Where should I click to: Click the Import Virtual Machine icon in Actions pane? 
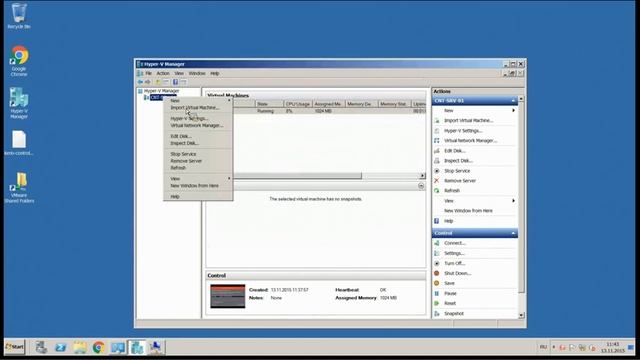pyautogui.click(x=437, y=121)
